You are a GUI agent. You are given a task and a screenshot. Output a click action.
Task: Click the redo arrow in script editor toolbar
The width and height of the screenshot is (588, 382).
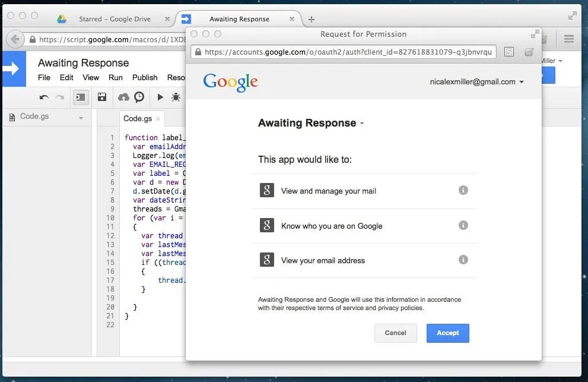[x=59, y=97]
